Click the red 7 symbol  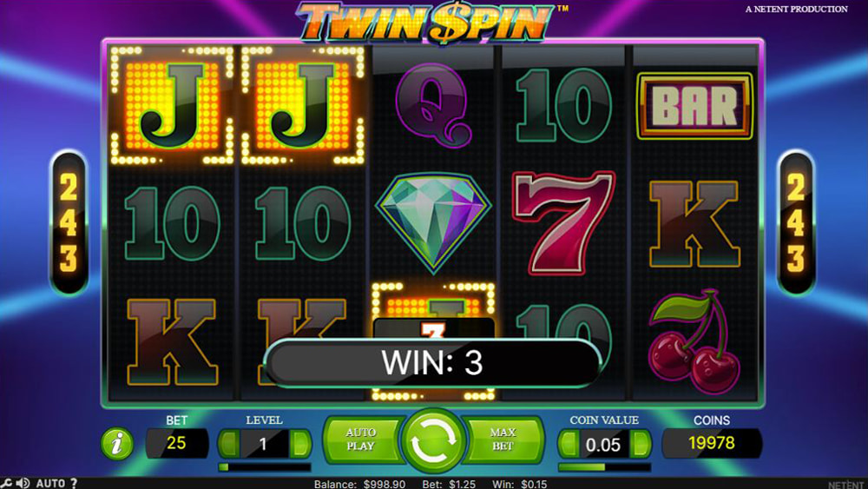click(563, 222)
